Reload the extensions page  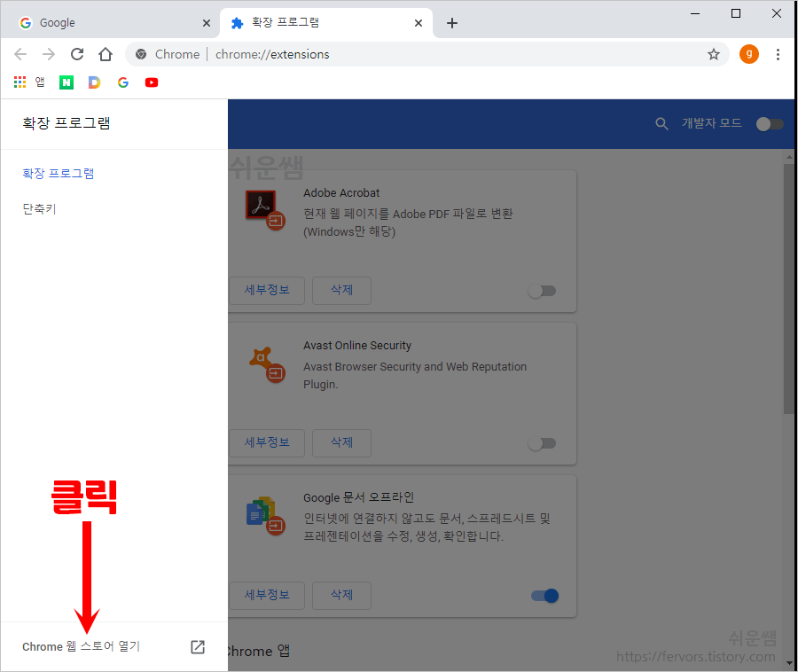click(77, 54)
